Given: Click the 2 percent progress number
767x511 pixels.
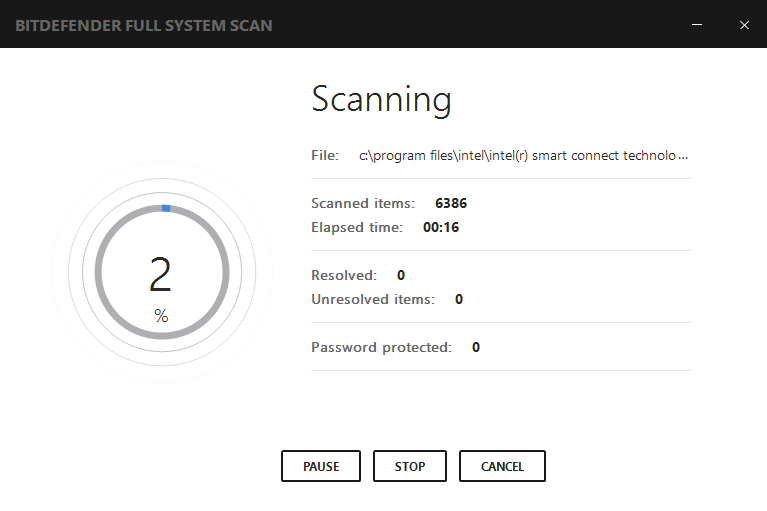Looking at the screenshot, I should 160,274.
